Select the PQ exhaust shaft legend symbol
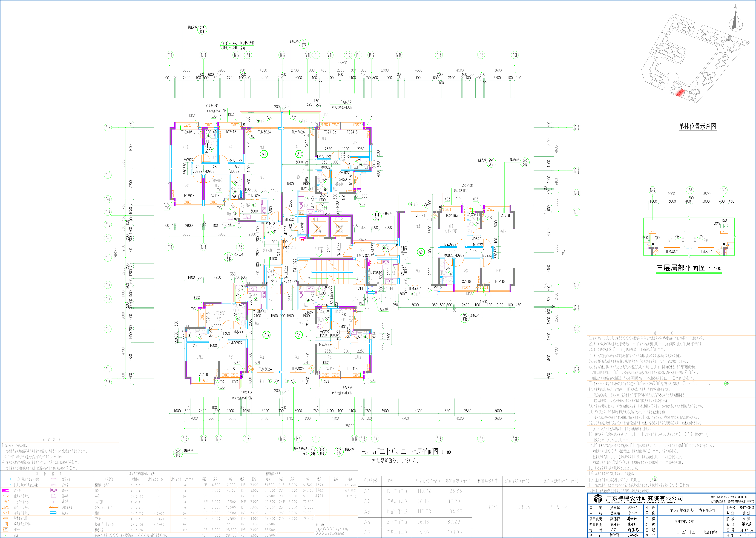Image resolution: width=756 pixels, height=538 pixels. [6, 529]
